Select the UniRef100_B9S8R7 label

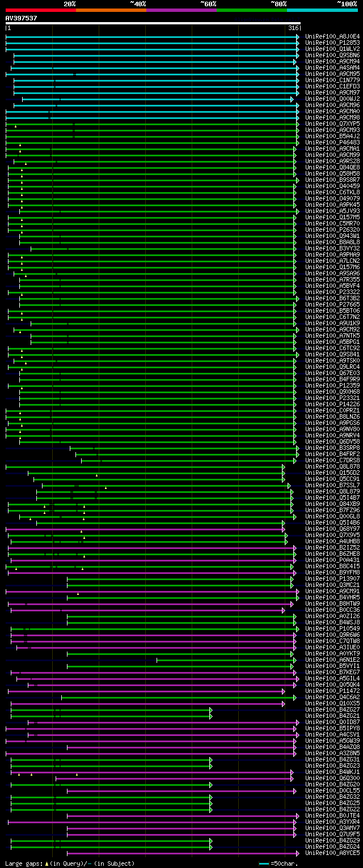tap(332, 180)
